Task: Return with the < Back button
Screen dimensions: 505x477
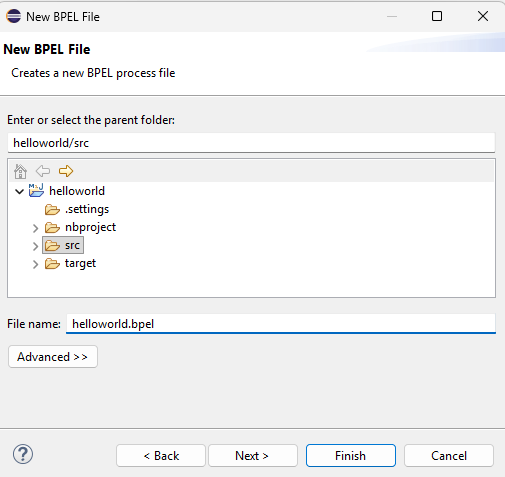Action: (x=161, y=455)
